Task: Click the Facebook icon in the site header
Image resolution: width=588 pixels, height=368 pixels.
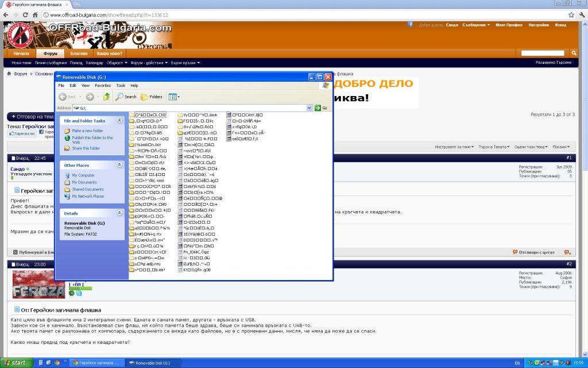Action: pyautogui.click(x=410, y=24)
